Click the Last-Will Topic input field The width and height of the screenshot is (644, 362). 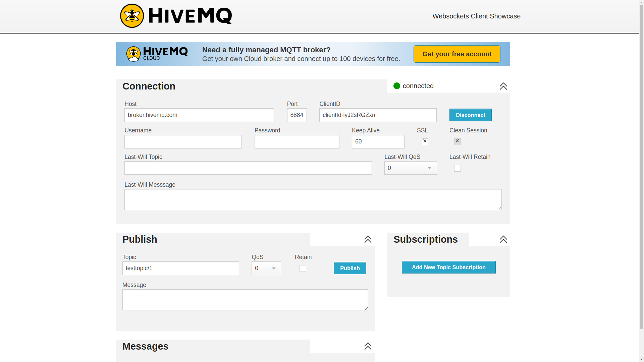click(x=248, y=168)
